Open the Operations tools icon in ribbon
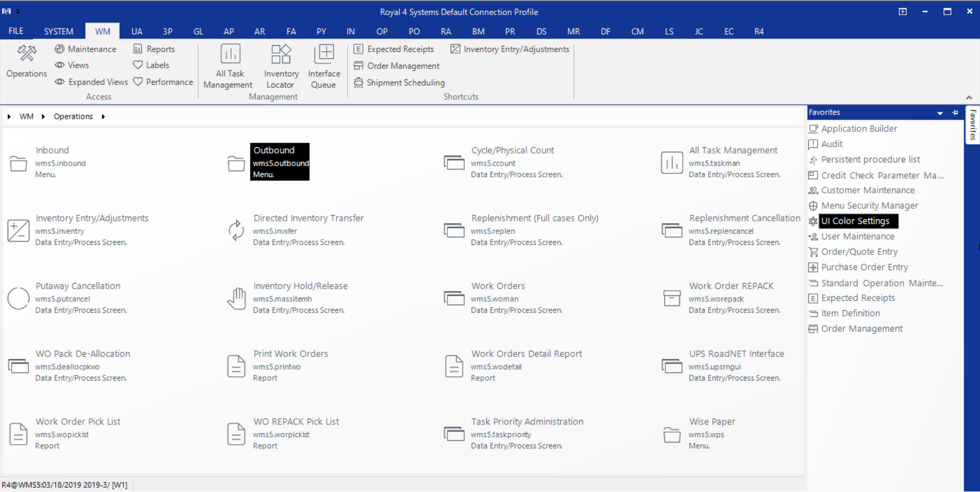Viewport: 980px width, 492px height. tap(27, 53)
